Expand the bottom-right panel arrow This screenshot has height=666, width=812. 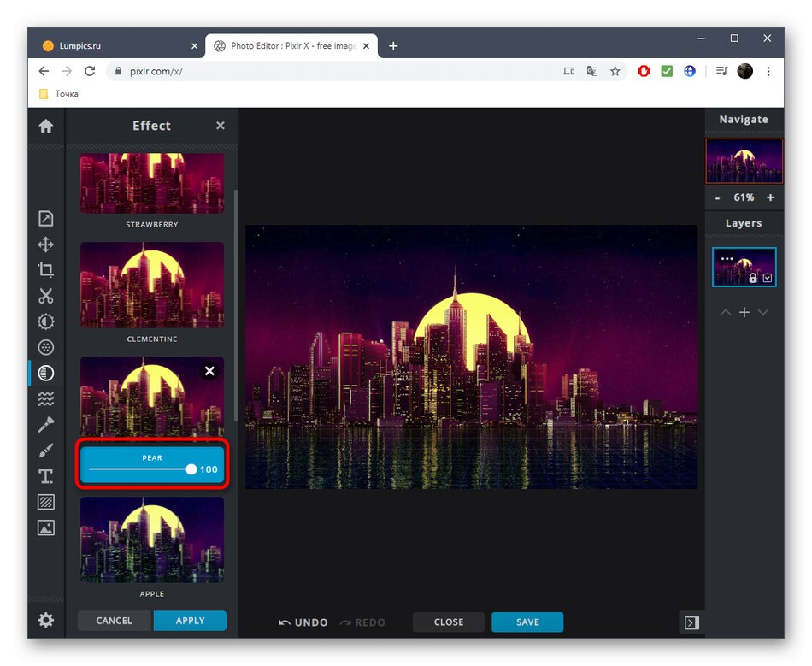[x=691, y=622]
